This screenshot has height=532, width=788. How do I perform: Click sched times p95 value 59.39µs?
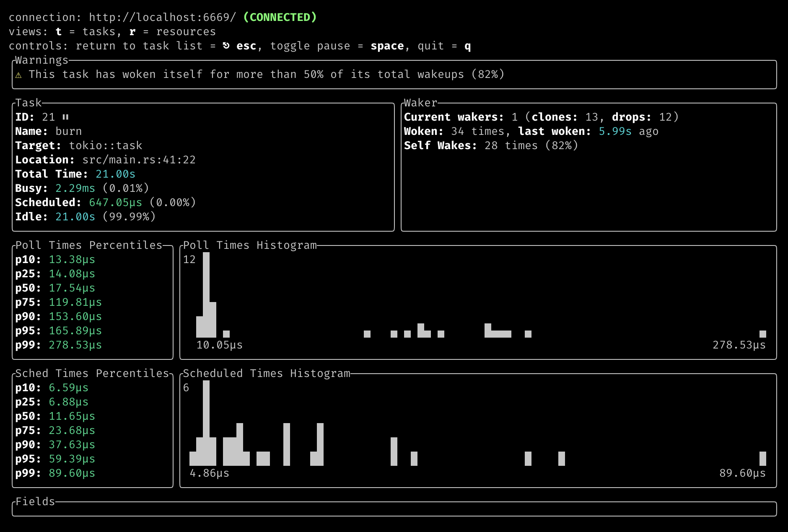(x=72, y=459)
